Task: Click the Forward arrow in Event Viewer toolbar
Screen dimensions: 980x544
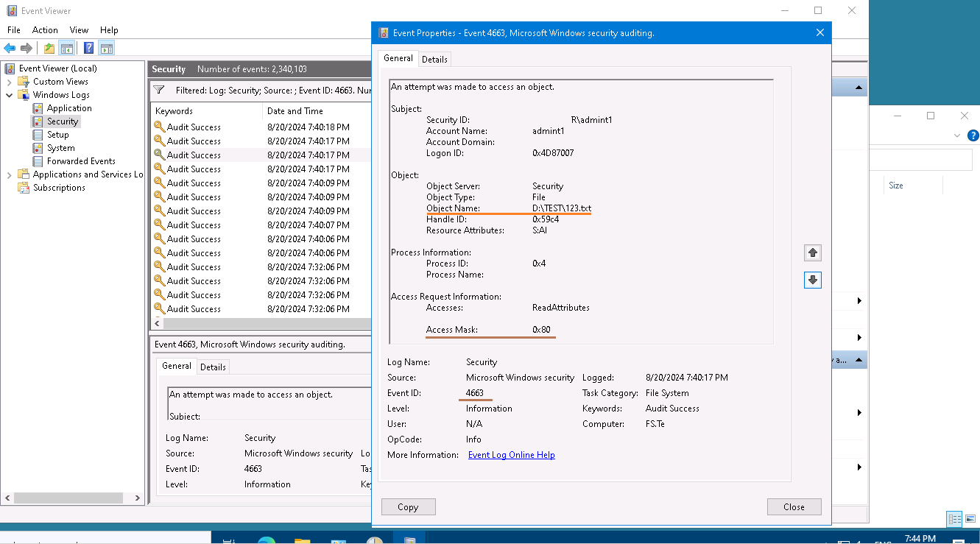Action: [x=27, y=49]
